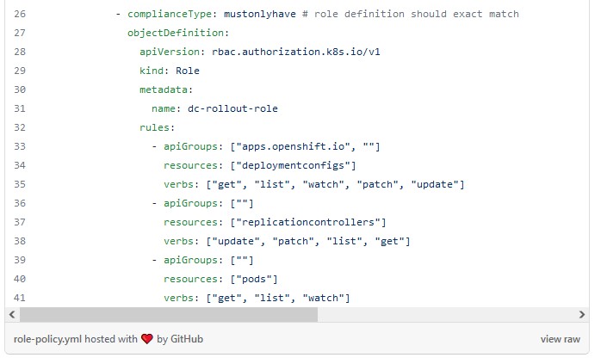Click the "replicationcontrollers" resource text
This screenshot has height=364, width=607.
tap(307, 222)
